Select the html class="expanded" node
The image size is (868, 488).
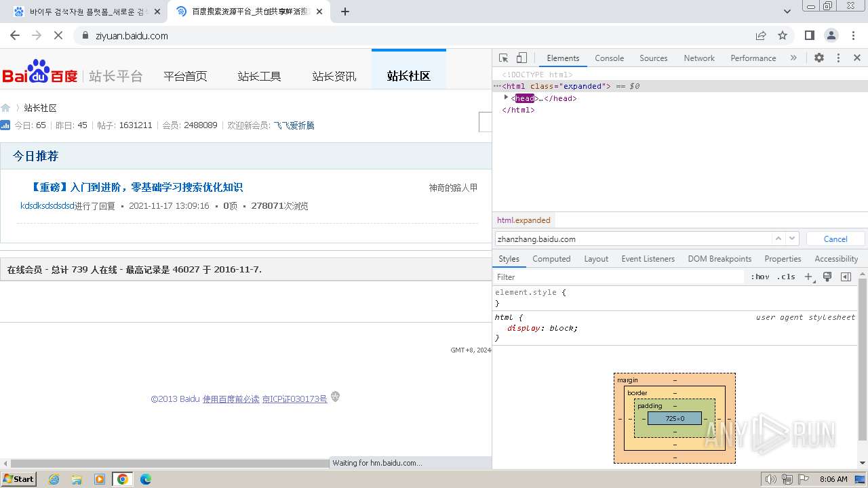(680, 86)
